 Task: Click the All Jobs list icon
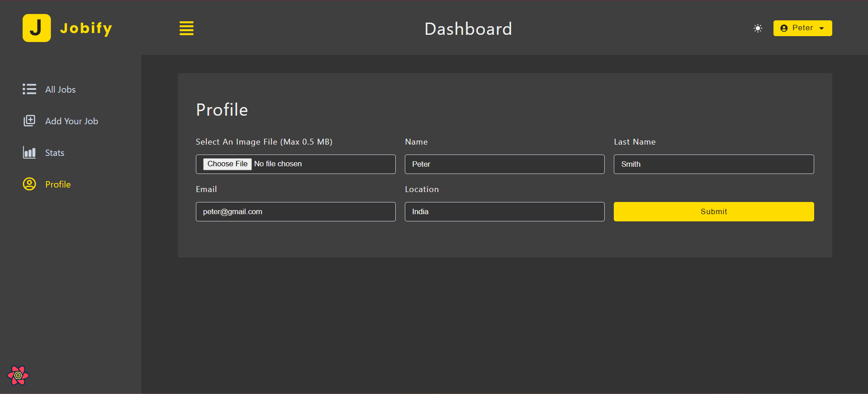[29, 89]
